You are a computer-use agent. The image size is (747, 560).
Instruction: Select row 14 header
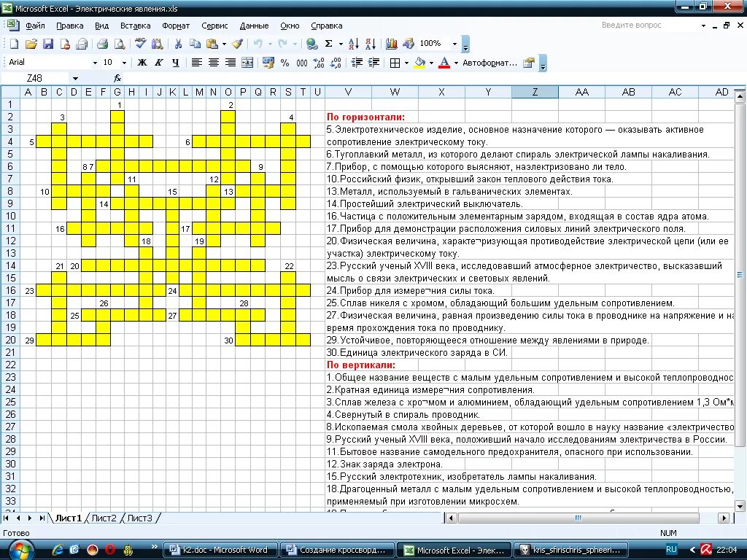point(10,265)
